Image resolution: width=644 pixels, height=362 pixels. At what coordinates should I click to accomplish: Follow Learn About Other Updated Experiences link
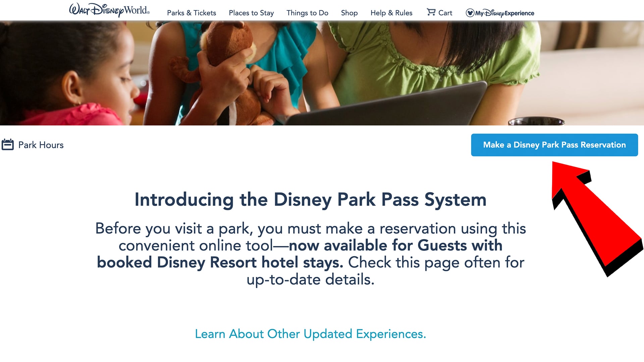pyautogui.click(x=310, y=334)
